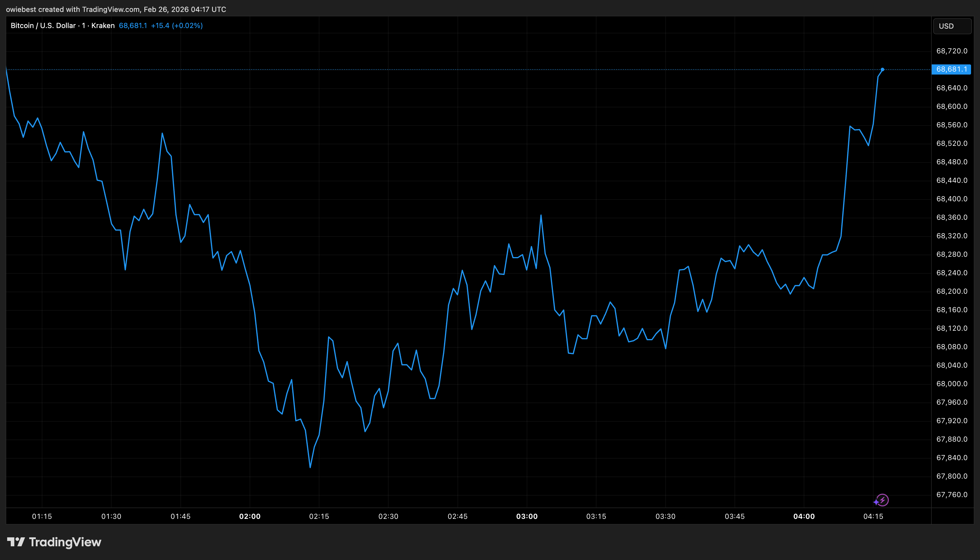Click the owiebest watermark attribution text
The image size is (980, 560).
115,9
